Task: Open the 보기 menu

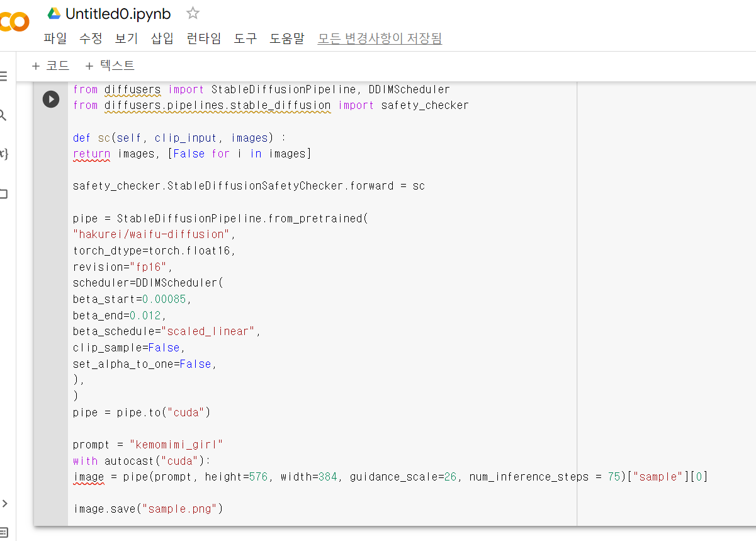Action: coord(126,38)
